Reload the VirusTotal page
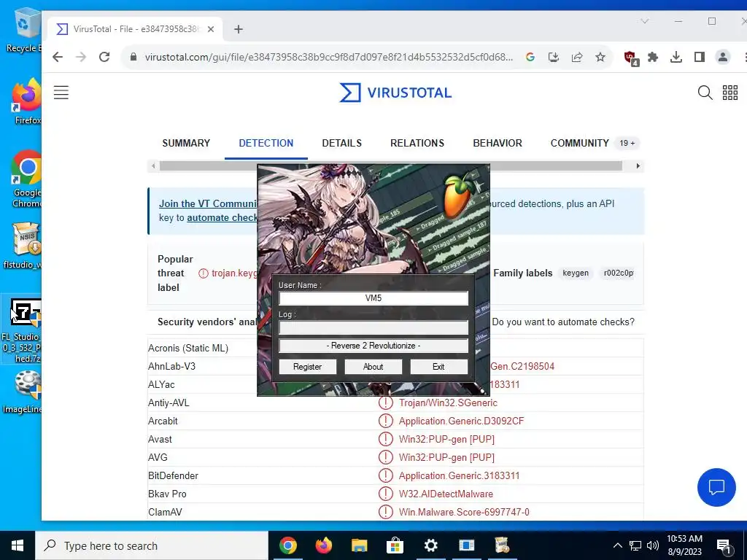The height and width of the screenshot is (560, 747). 104,57
